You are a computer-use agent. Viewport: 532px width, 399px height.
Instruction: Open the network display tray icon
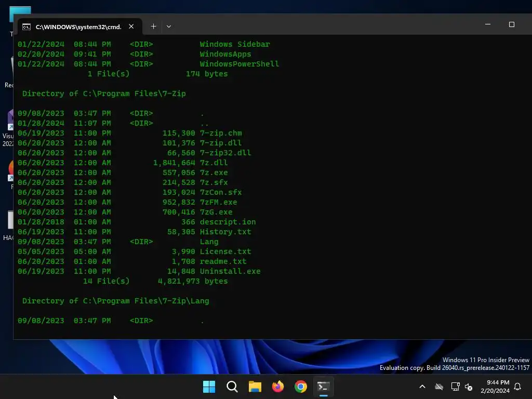coord(455,387)
